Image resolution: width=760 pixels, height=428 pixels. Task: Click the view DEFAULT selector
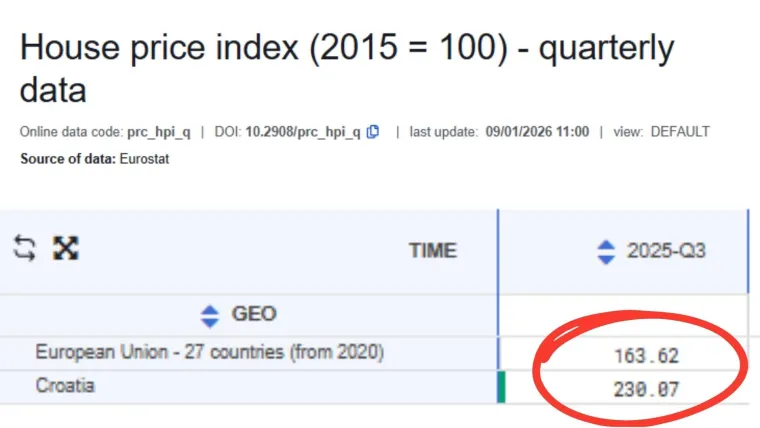click(x=680, y=132)
